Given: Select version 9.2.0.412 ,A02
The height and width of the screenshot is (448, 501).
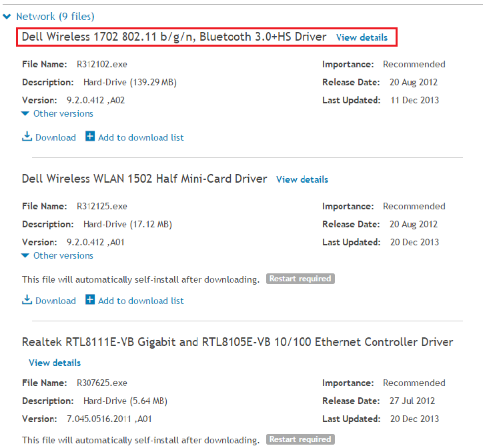Looking at the screenshot, I should point(95,100).
